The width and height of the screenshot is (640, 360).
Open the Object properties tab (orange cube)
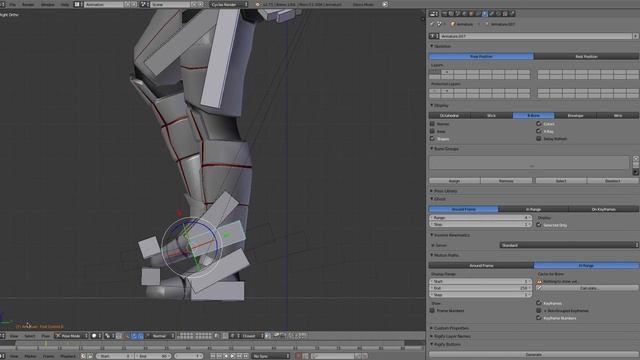[471, 13]
